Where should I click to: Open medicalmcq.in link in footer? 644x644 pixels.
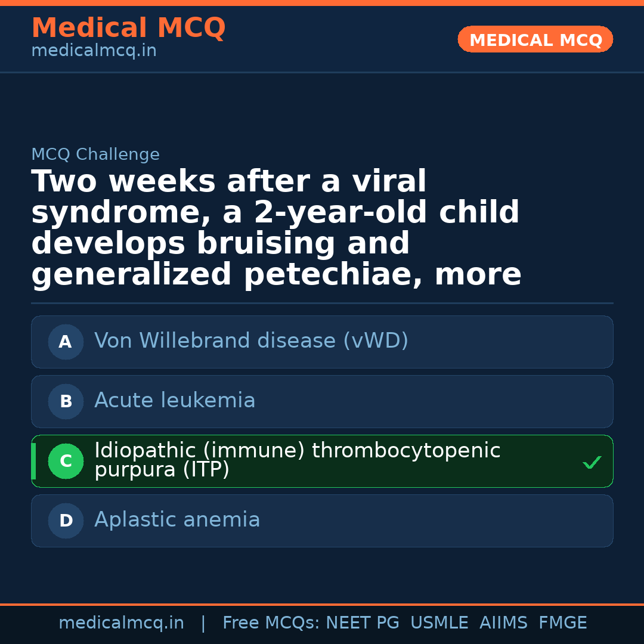point(121,623)
